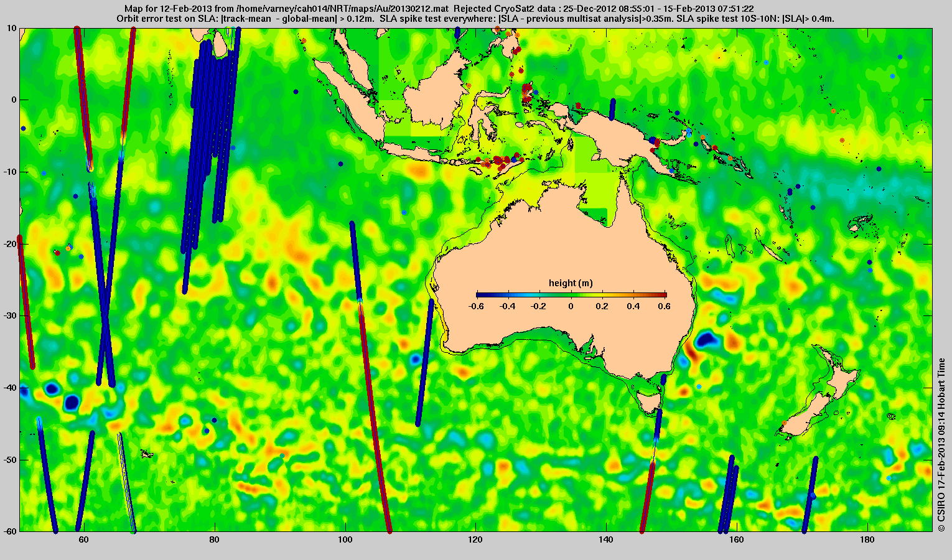Select the "height (m)" colorbar label
The image size is (952, 560).
coord(571,283)
